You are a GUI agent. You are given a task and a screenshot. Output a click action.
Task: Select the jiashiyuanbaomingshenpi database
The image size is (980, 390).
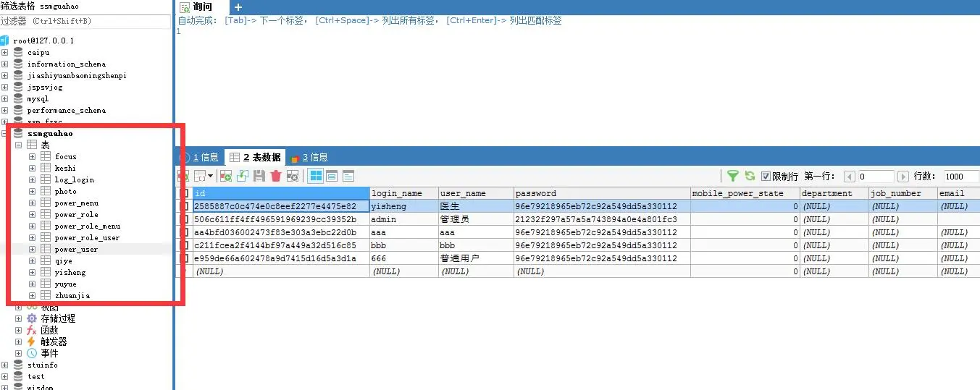pyautogui.click(x=77, y=75)
